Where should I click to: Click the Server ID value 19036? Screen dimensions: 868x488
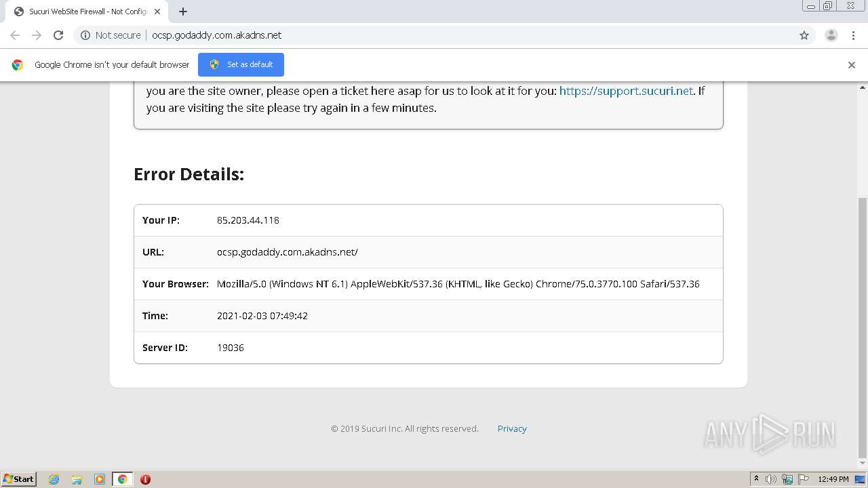[x=231, y=348]
